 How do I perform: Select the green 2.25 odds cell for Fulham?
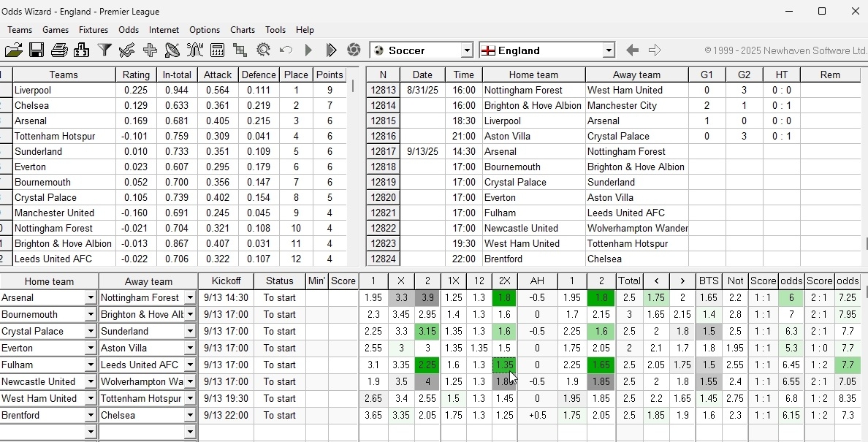(427, 365)
